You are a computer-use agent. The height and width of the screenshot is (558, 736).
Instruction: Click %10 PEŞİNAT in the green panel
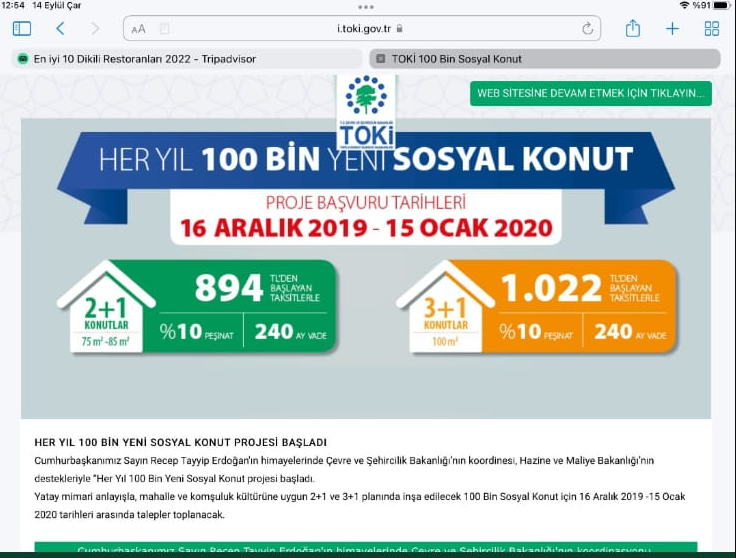(196, 332)
